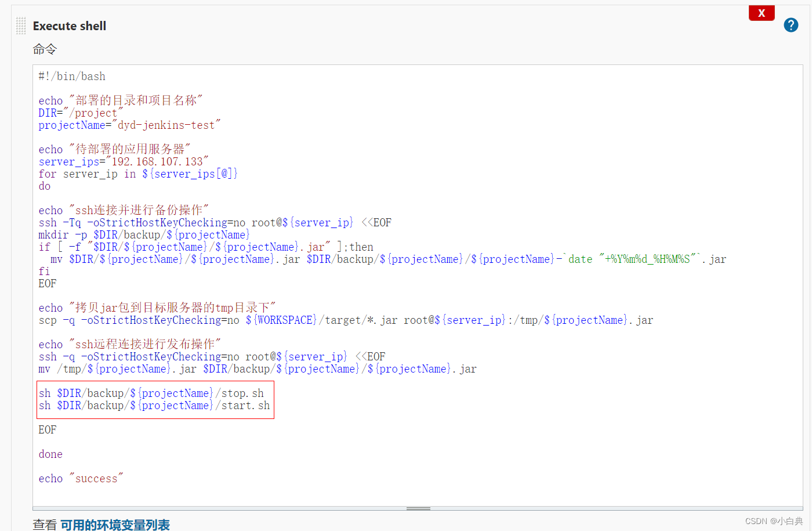Click the ssh -q command line
Screen dimensions: 812x531
click(x=212, y=357)
